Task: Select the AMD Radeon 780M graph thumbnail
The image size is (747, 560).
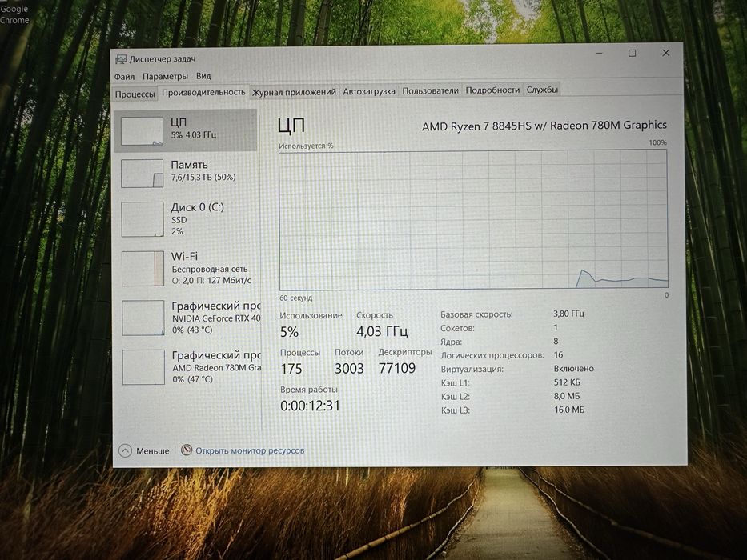Action: 143,367
